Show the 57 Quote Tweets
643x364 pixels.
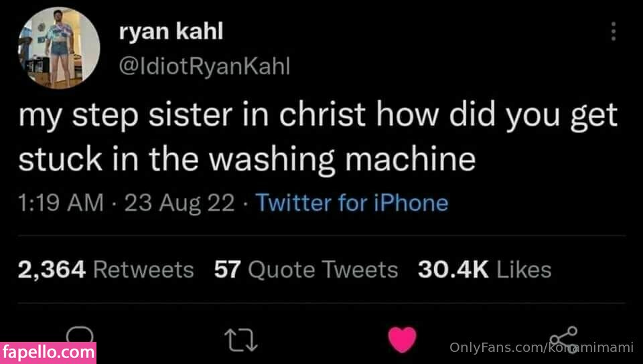click(x=305, y=270)
